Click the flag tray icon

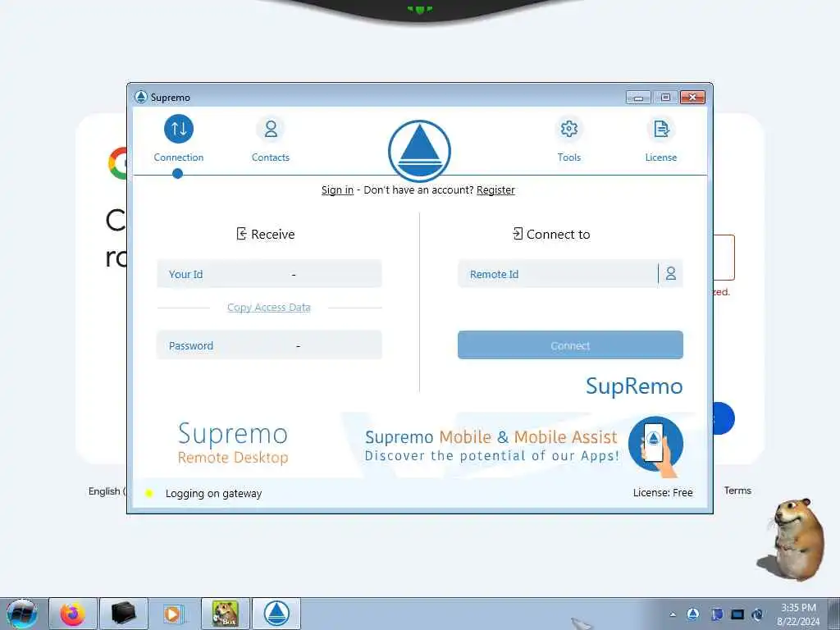717,614
